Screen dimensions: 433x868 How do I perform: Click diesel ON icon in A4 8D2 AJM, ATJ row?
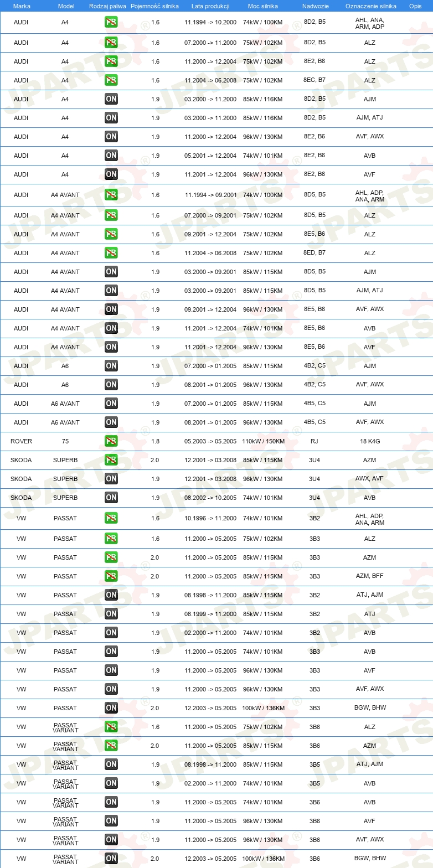111,118
